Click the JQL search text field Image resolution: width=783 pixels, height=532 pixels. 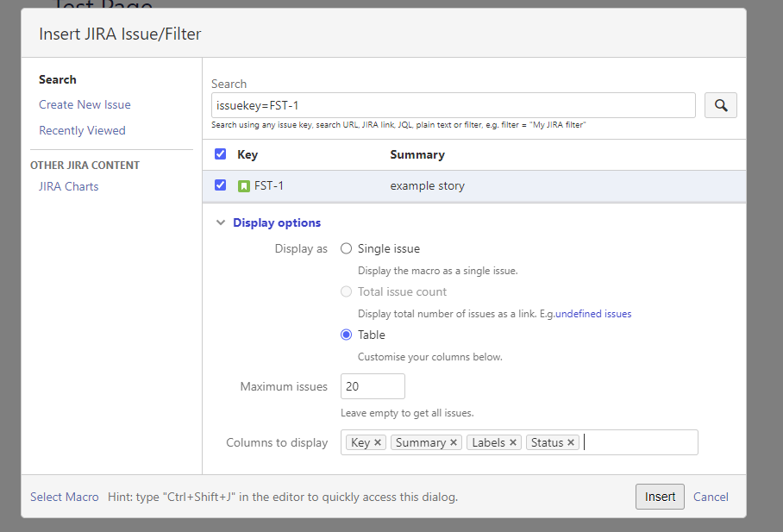(x=454, y=105)
